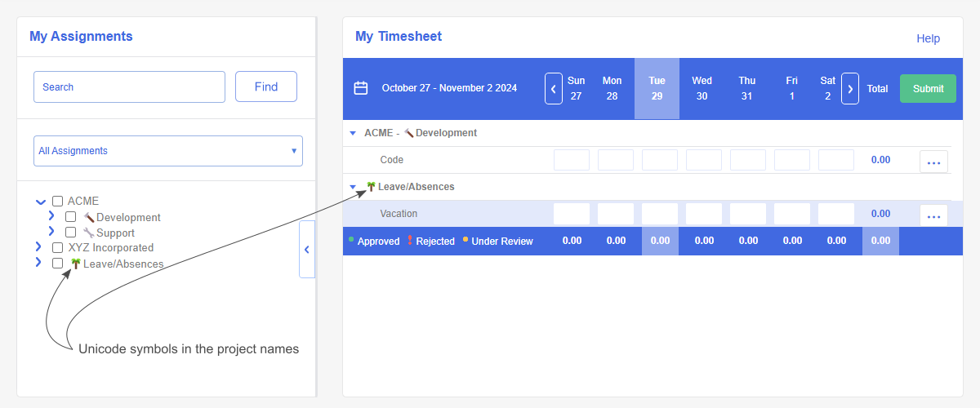Click the Vacation row total 0.00
This screenshot has height=408, width=980.
880,214
